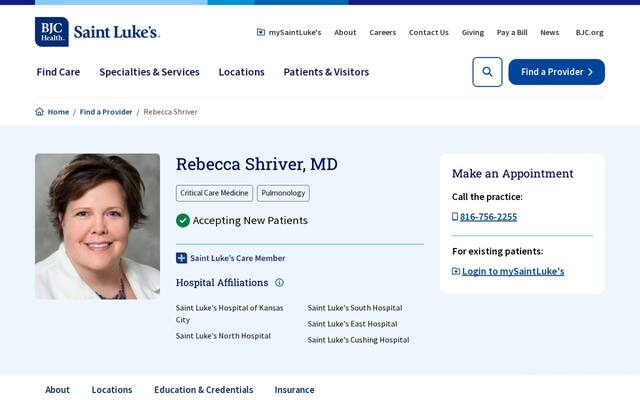Go to the About top navigation link

pyautogui.click(x=345, y=32)
